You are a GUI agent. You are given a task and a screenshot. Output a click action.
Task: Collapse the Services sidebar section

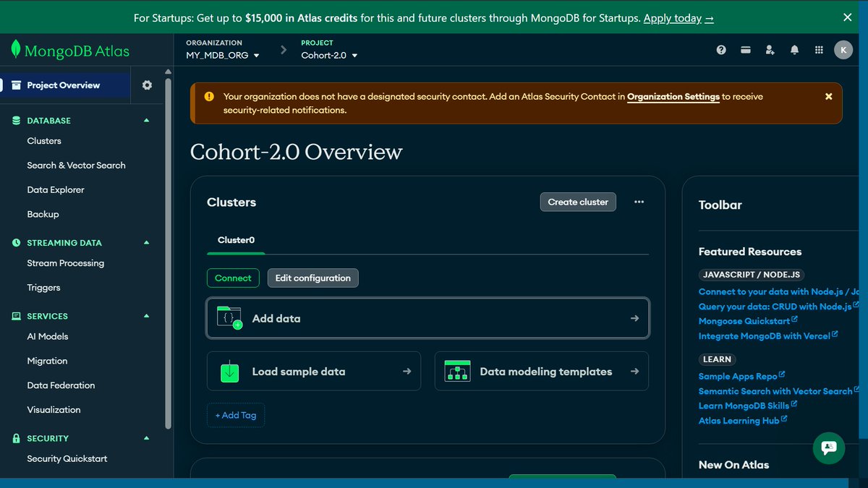click(x=147, y=316)
